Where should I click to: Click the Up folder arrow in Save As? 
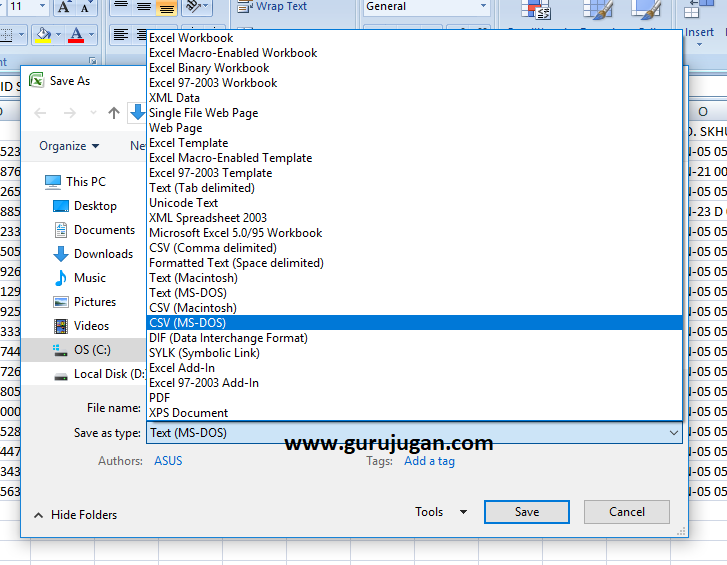point(114,113)
